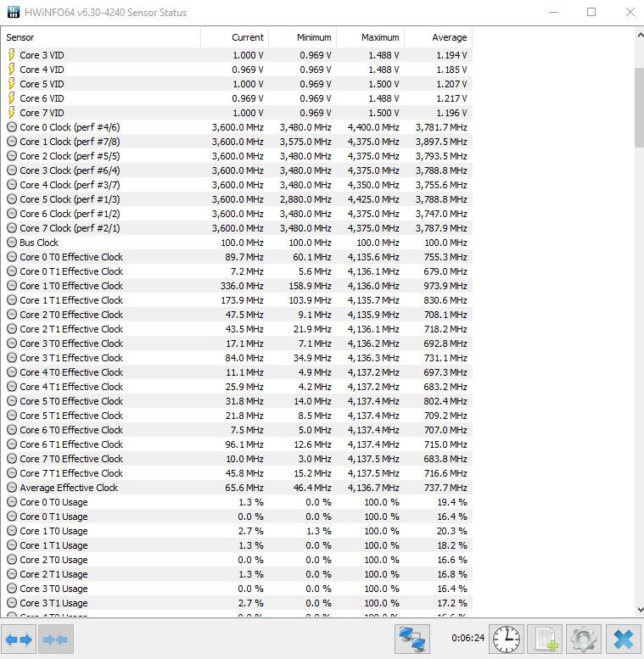Screen dimensions: 644x659
Task: Click the Bus Clock row clock icon
Action: pos(12,243)
